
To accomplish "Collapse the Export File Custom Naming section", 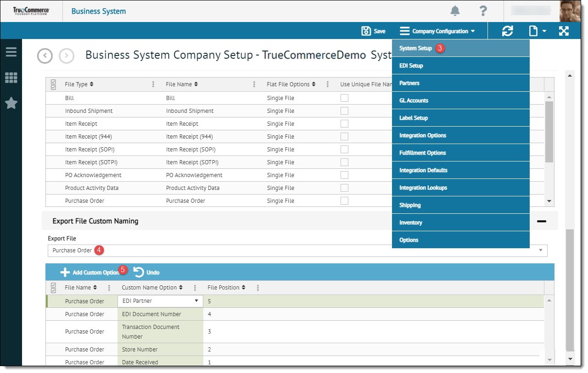I will [542, 221].
